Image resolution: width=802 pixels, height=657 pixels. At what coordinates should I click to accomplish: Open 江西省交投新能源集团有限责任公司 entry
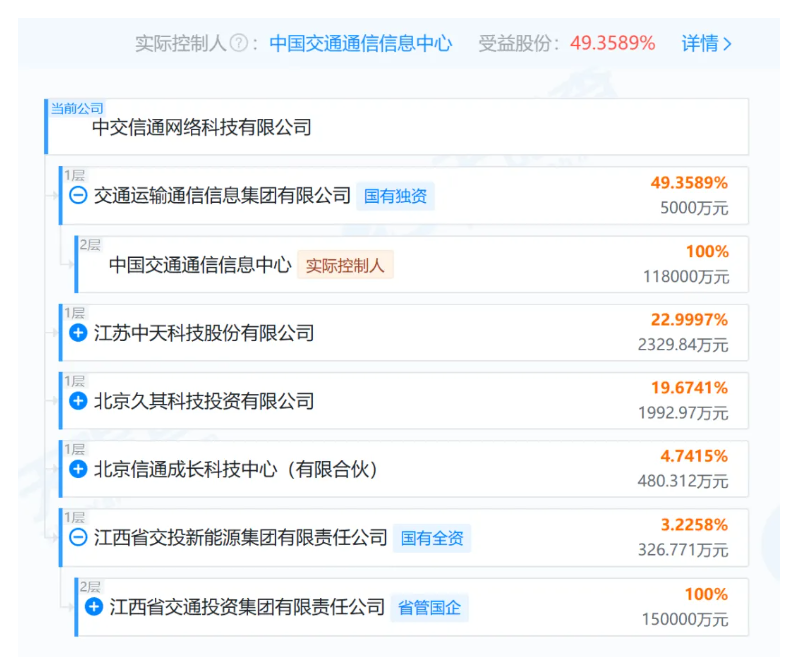[240, 538]
